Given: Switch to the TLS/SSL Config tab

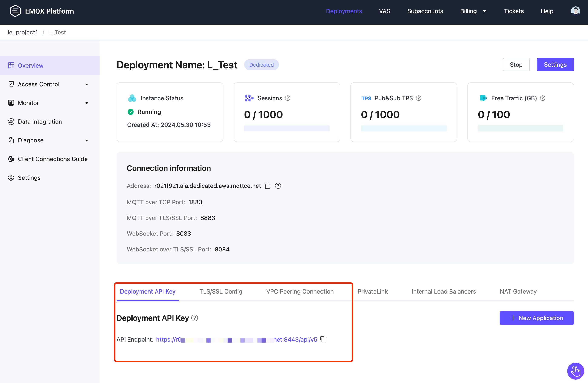Looking at the screenshot, I should point(221,291).
